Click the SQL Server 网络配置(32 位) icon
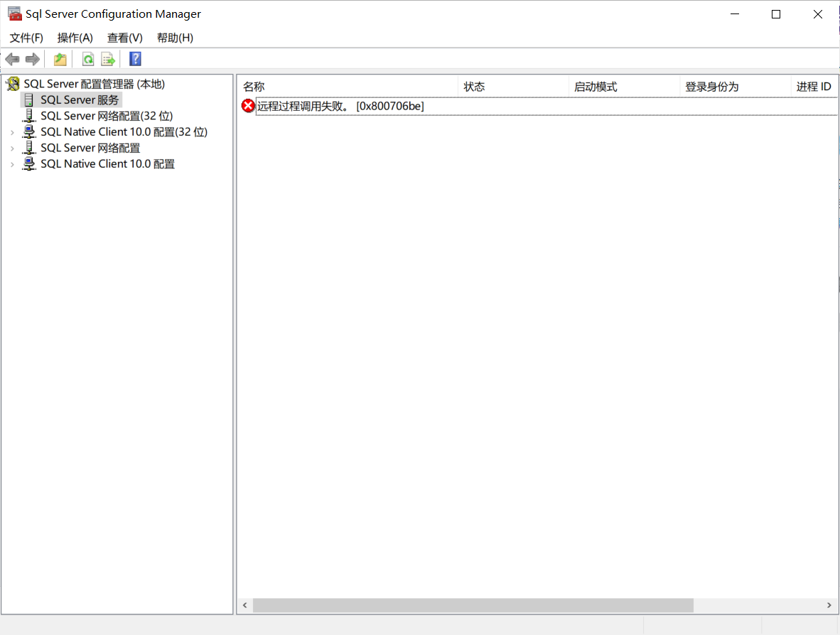The image size is (840, 635). pyautogui.click(x=30, y=115)
